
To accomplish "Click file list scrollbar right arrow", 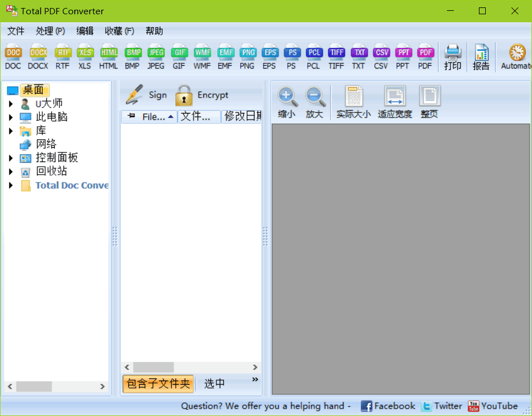I will [x=255, y=367].
